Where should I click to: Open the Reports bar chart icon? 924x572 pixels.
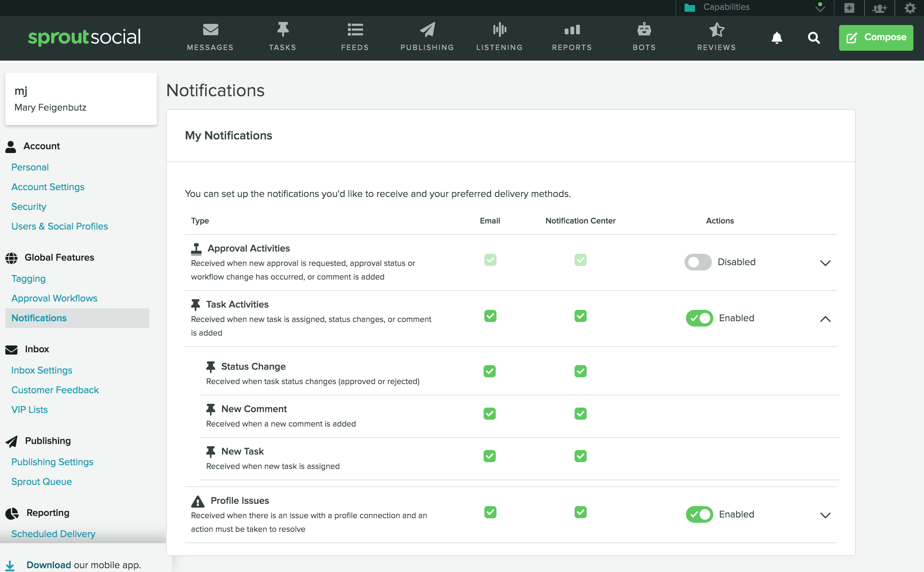point(572,30)
